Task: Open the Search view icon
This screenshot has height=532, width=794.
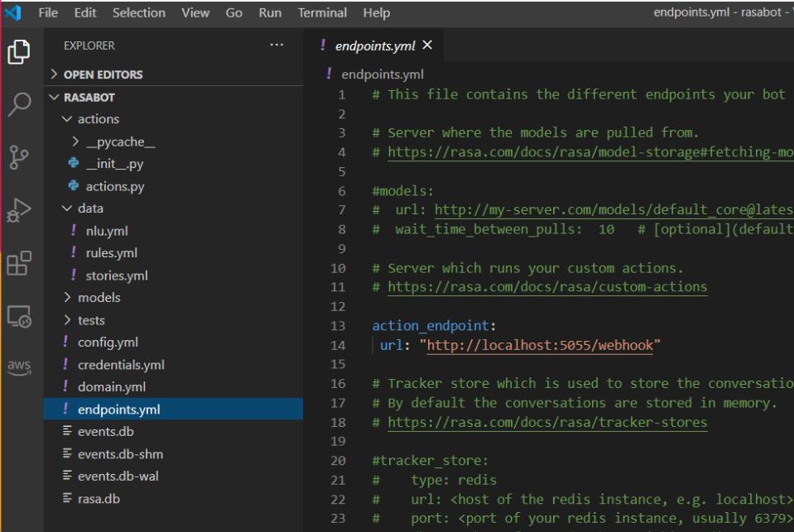Action: click(19, 104)
